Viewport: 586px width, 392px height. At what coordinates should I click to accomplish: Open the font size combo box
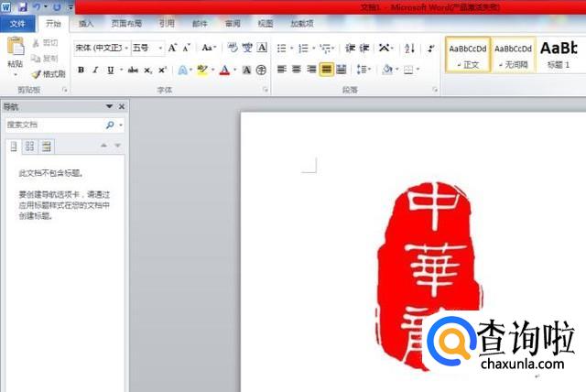[x=147, y=48]
